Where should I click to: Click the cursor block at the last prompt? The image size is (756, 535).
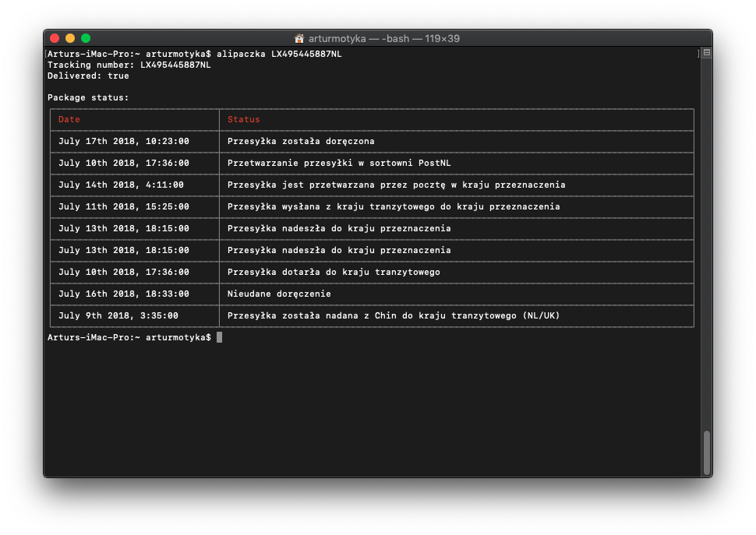(219, 337)
